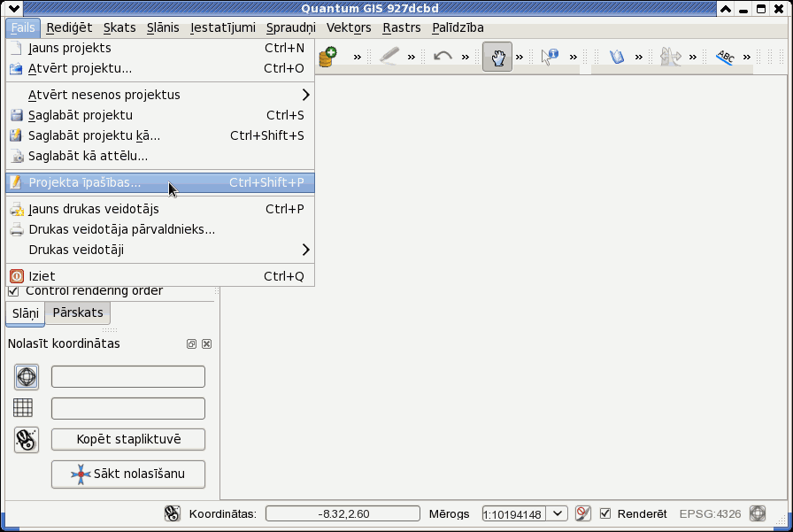This screenshot has height=532, width=793.
Task: Click the greyed pencil edit toolbar icon
Action: (x=389, y=56)
